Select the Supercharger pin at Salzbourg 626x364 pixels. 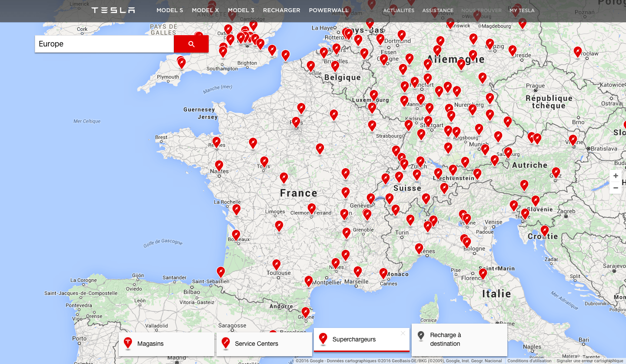pos(508,152)
